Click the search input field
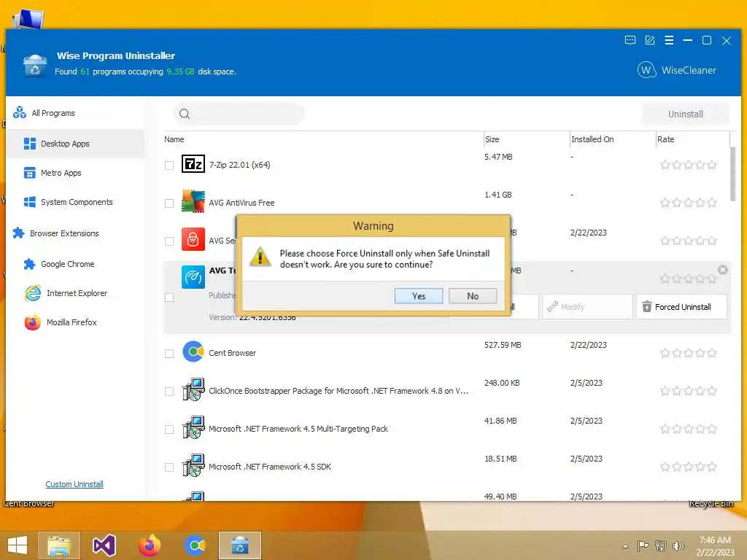The width and height of the screenshot is (747, 560). [239, 113]
